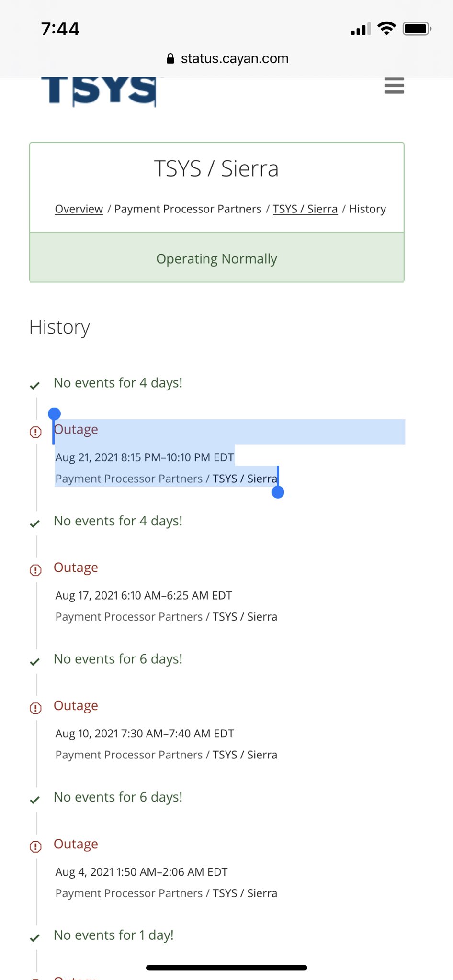Click the Aug 17 outage warning icon

pyautogui.click(x=35, y=570)
